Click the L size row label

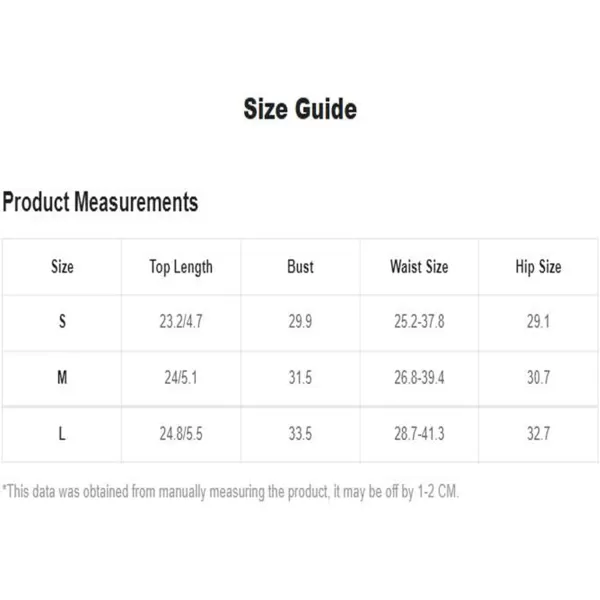tap(62, 434)
